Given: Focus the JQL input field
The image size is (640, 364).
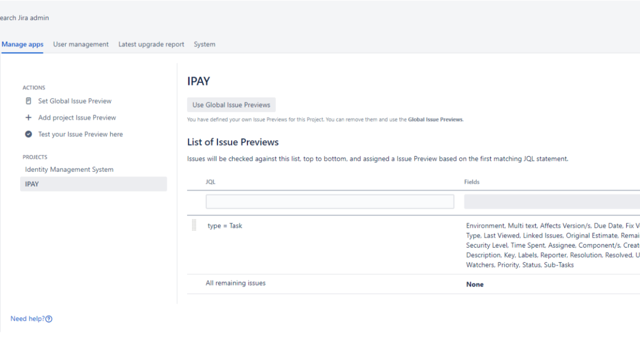Looking at the screenshot, I should point(330,202).
